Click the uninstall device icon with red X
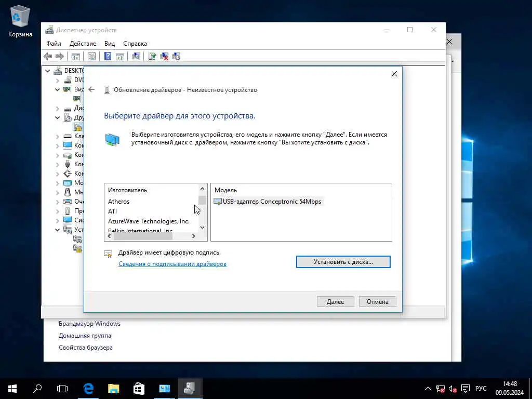The width and height of the screenshot is (532, 399). click(x=164, y=56)
